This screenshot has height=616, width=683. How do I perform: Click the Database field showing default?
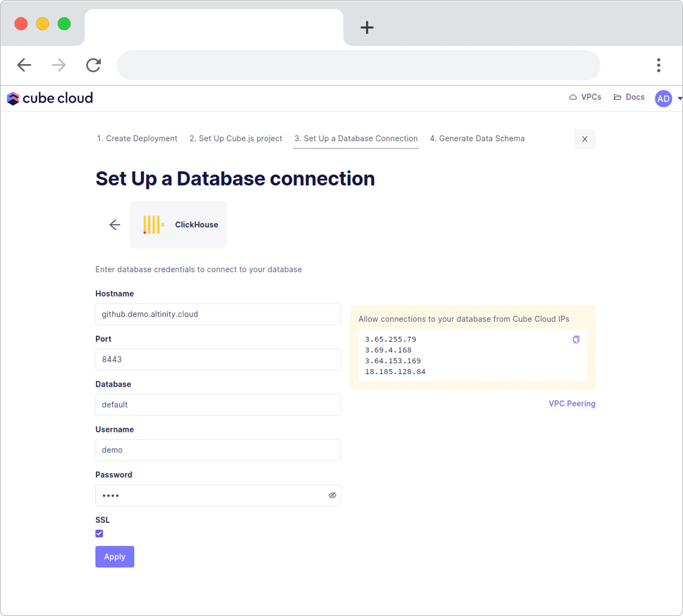click(x=218, y=405)
